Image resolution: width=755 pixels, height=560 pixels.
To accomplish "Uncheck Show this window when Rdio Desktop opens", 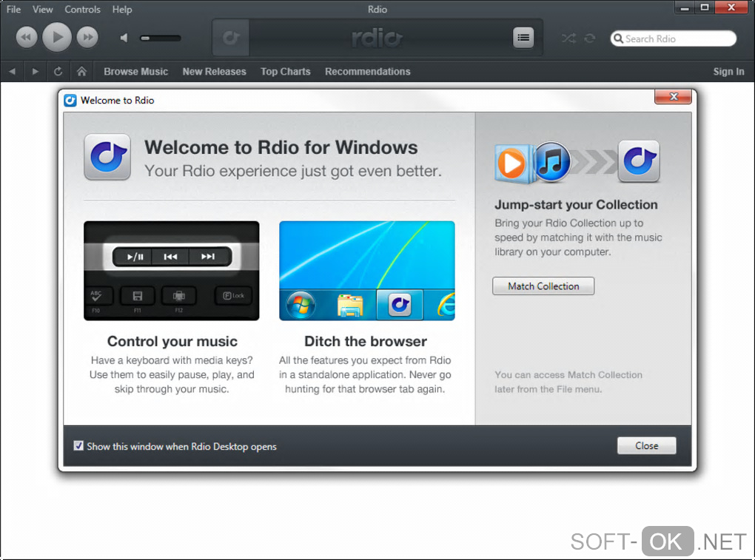I will (78, 446).
